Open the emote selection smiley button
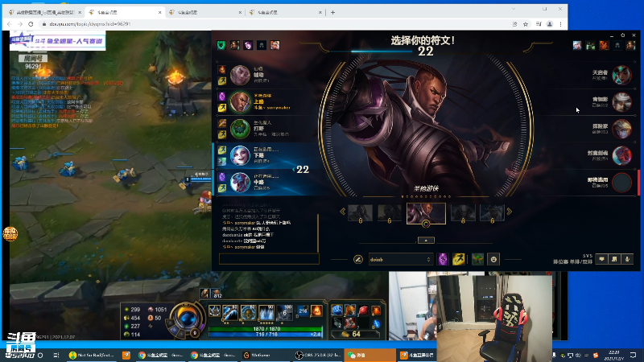 (x=493, y=259)
